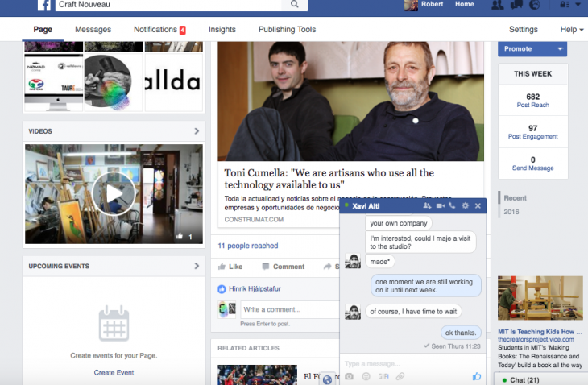
Task: Start a video call with Xavi Alti
Action: point(440,206)
